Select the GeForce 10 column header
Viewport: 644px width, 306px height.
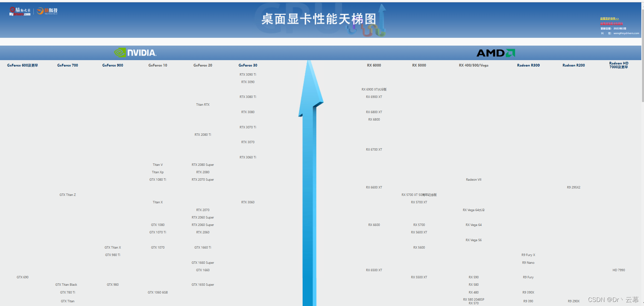(158, 65)
